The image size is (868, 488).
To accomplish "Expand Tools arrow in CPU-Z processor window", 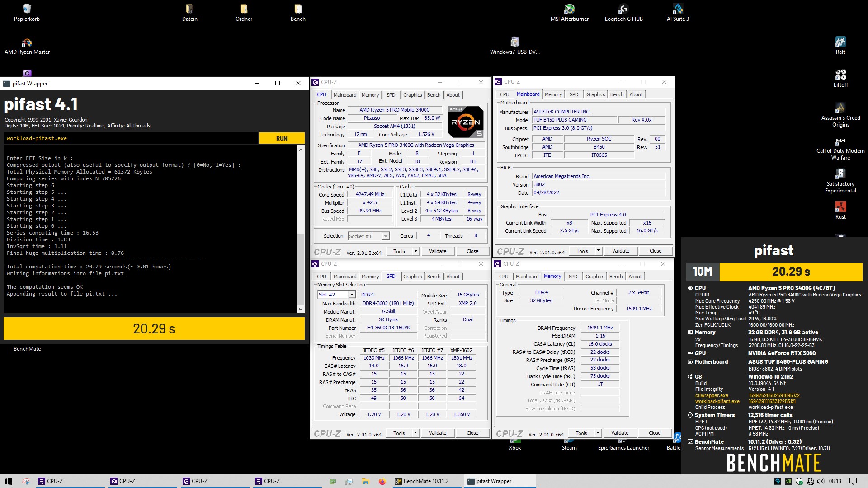I will click(x=415, y=251).
